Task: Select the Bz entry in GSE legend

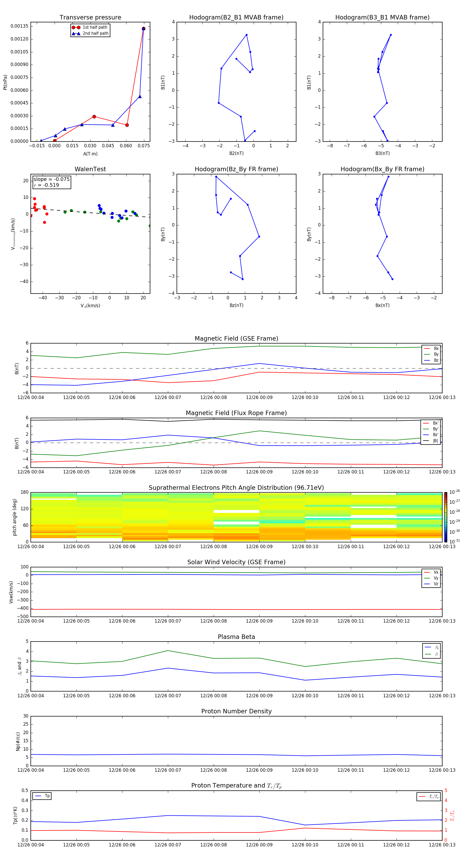Action: click(x=431, y=361)
